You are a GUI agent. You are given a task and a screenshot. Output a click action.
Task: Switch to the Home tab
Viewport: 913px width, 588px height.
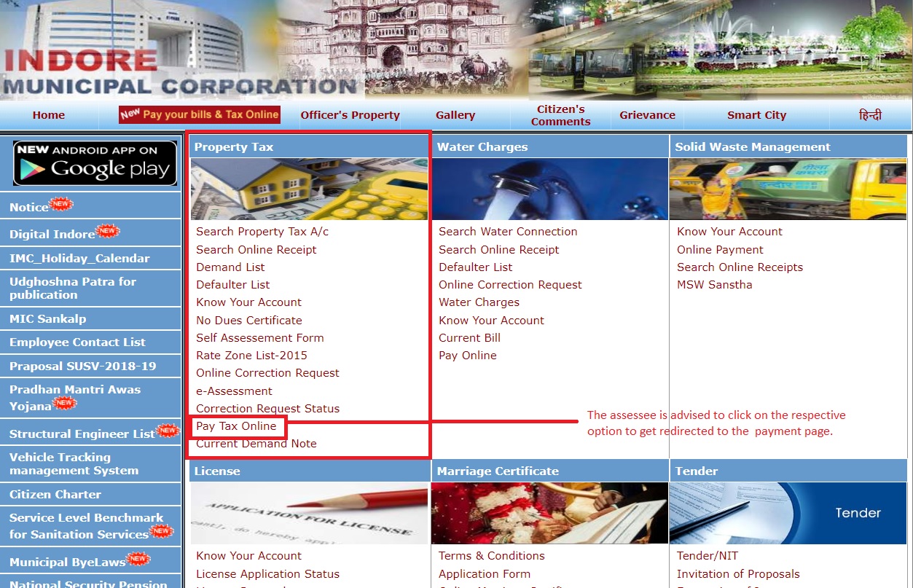point(48,114)
